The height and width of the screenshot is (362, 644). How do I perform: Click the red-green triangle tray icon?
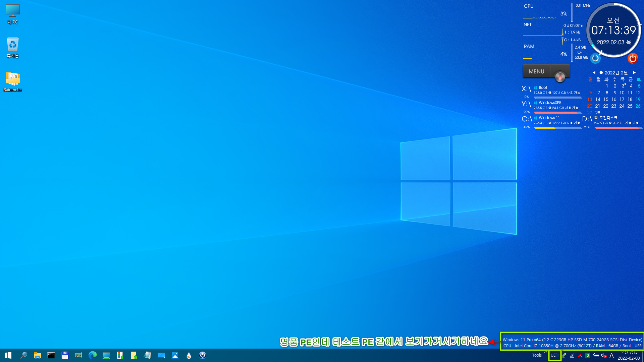tap(580, 355)
